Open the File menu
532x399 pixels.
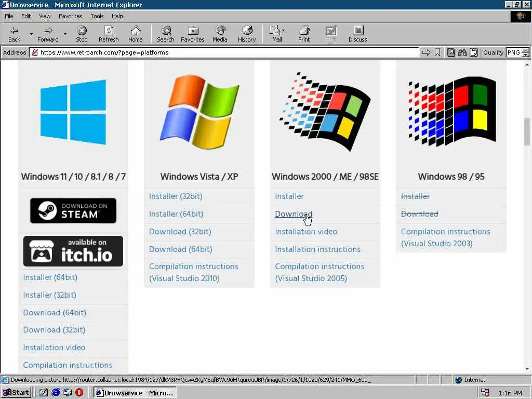[9, 16]
